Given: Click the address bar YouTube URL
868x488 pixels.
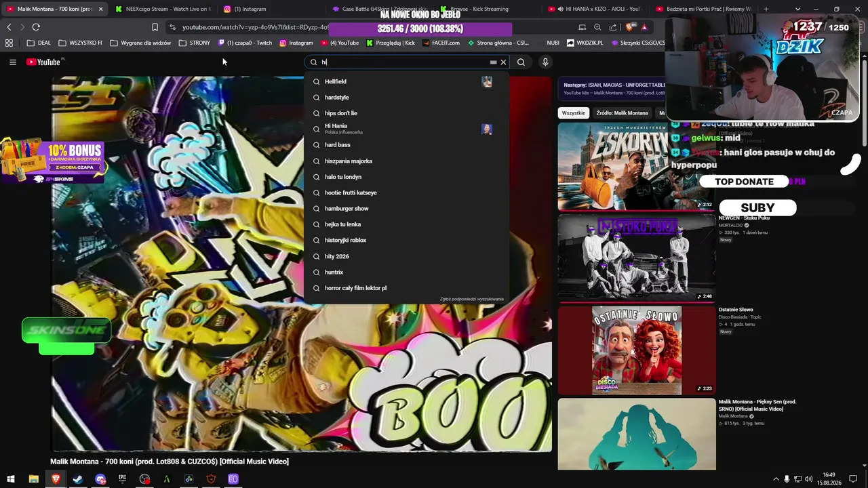Looking at the screenshot, I should pyautogui.click(x=255, y=27).
